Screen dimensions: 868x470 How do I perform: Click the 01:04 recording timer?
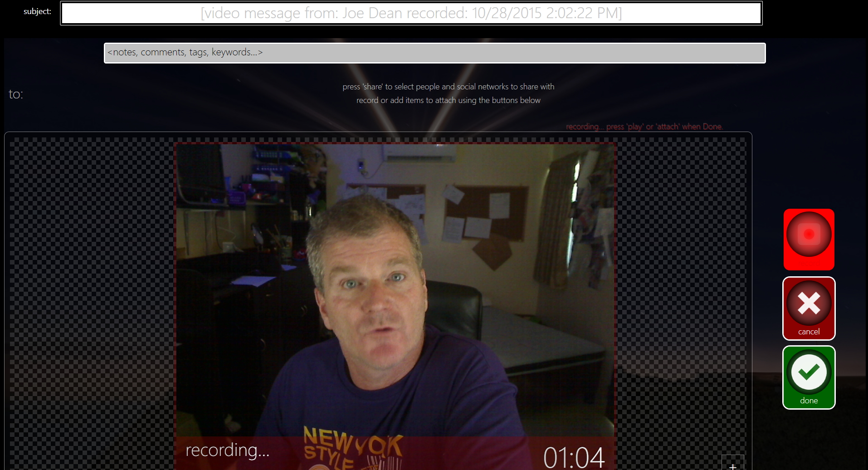[x=574, y=457]
